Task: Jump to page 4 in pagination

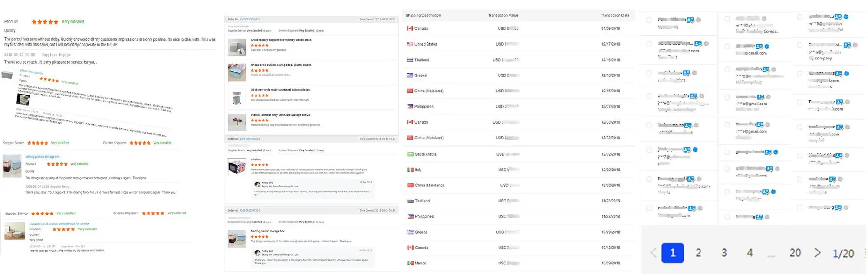Action: [x=750, y=253]
